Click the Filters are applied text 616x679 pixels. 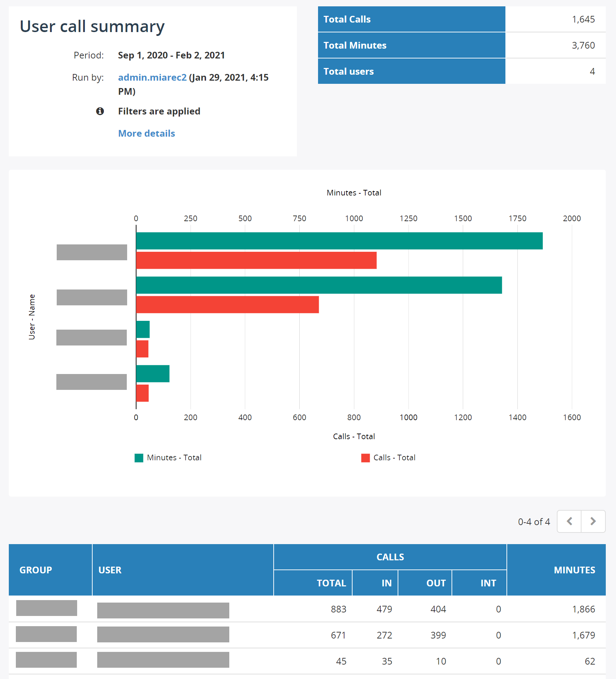pos(159,111)
